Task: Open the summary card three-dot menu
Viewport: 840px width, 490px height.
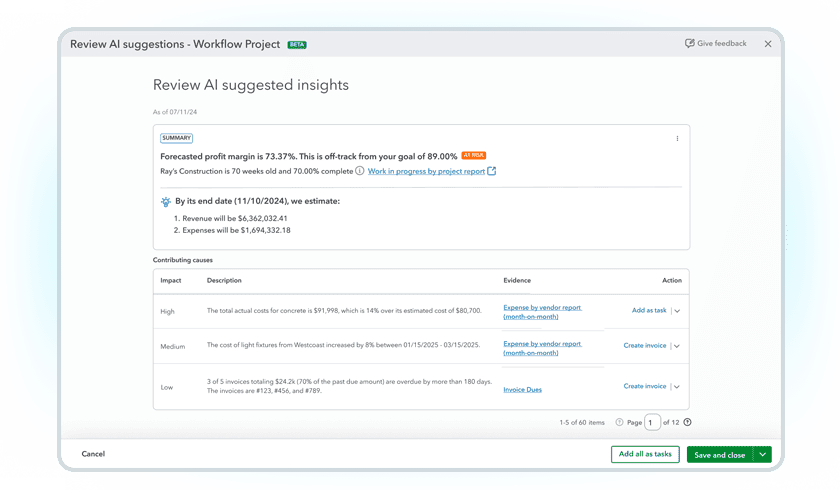Action: click(677, 138)
